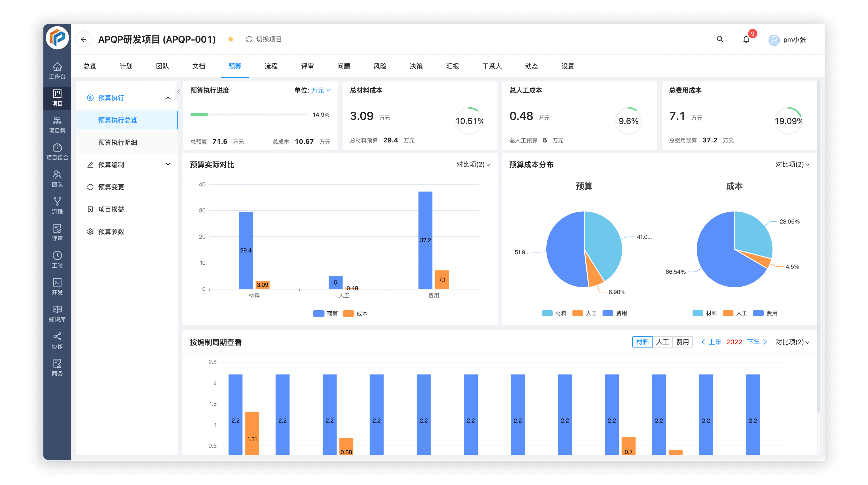Select the 费用 period filter
This screenshot has width=868, height=485.
[x=682, y=342]
